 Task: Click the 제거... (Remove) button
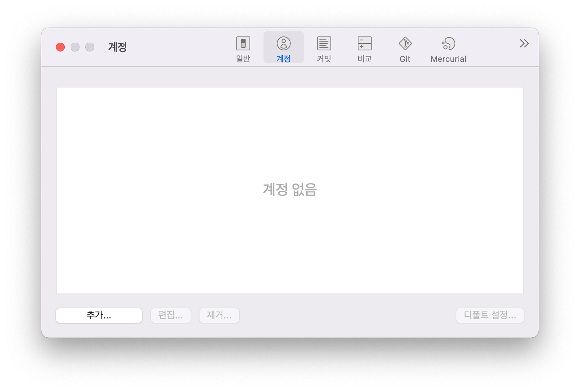coord(219,316)
